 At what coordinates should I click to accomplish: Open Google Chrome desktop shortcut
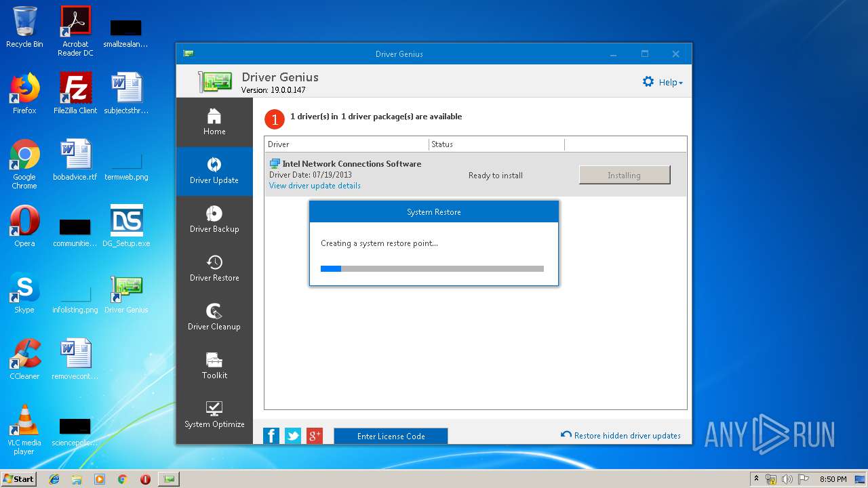tap(24, 164)
